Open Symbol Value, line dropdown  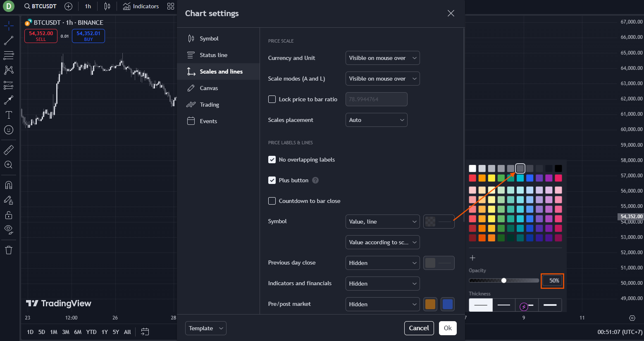[382, 222]
